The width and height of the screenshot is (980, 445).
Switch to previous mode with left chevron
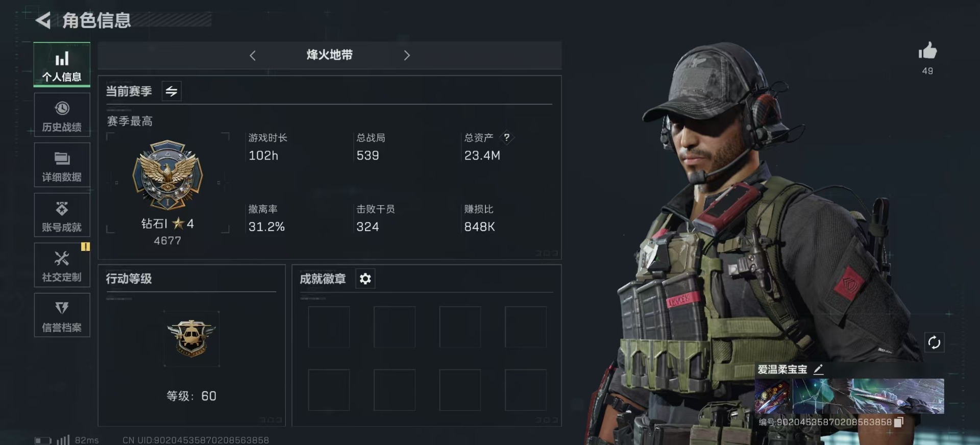pos(253,55)
